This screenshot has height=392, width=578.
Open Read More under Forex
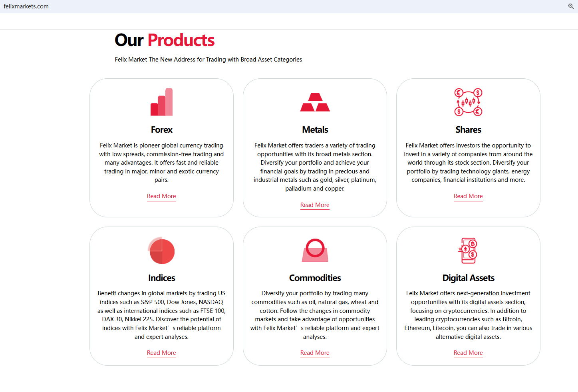(x=161, y=196)
